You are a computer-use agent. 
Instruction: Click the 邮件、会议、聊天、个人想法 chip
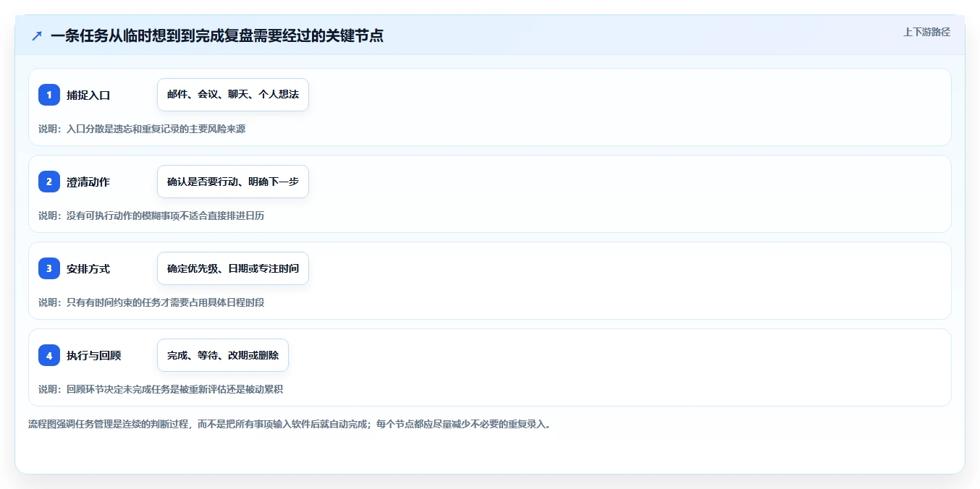pos(233,95)
